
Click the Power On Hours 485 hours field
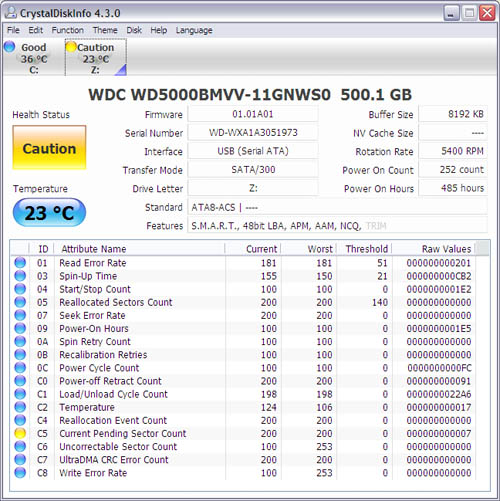[453, 188]
